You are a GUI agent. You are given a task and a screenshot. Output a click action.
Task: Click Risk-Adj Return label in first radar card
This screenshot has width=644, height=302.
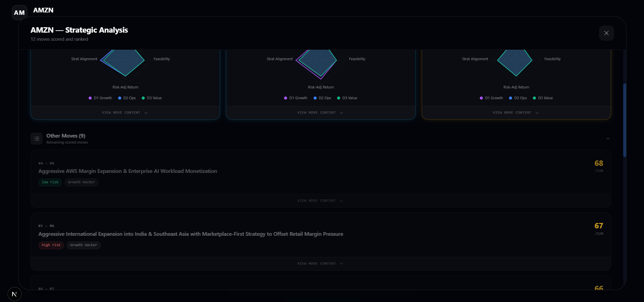tap(125, 87)
